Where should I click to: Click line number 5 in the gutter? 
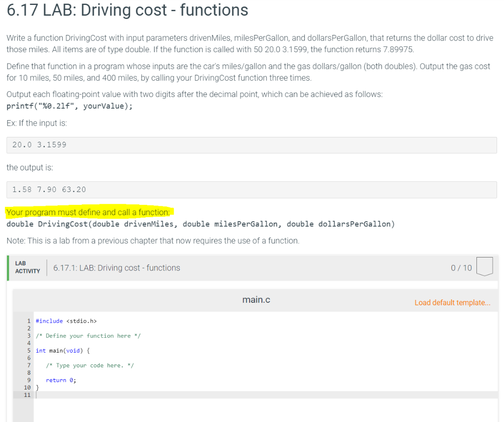(x=28, y=350)
